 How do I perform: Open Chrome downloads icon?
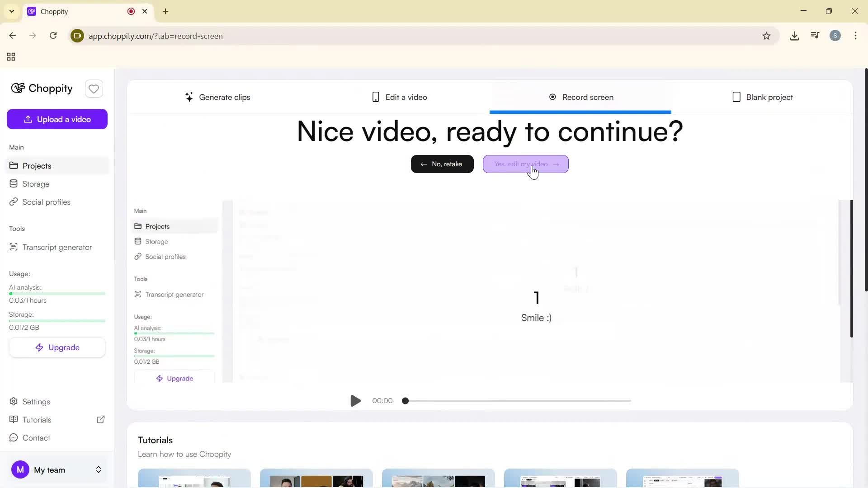tap(794, 36)
